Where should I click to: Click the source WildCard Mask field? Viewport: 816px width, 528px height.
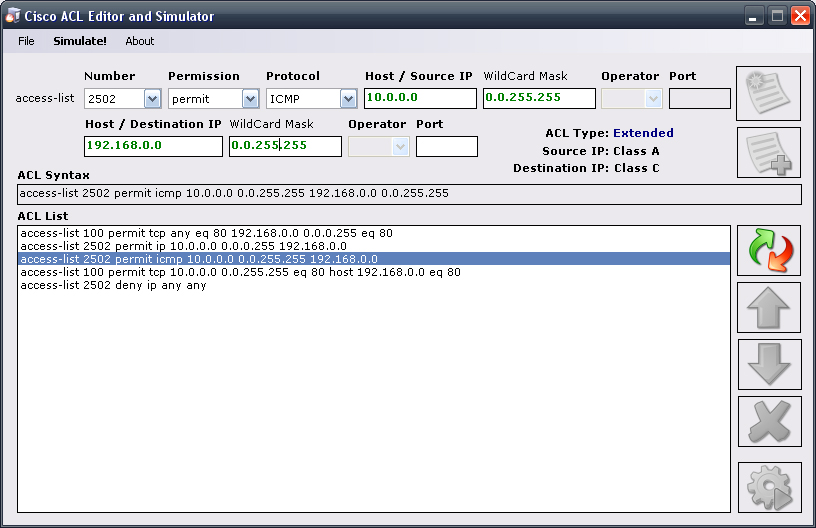[x=539, y=98]
